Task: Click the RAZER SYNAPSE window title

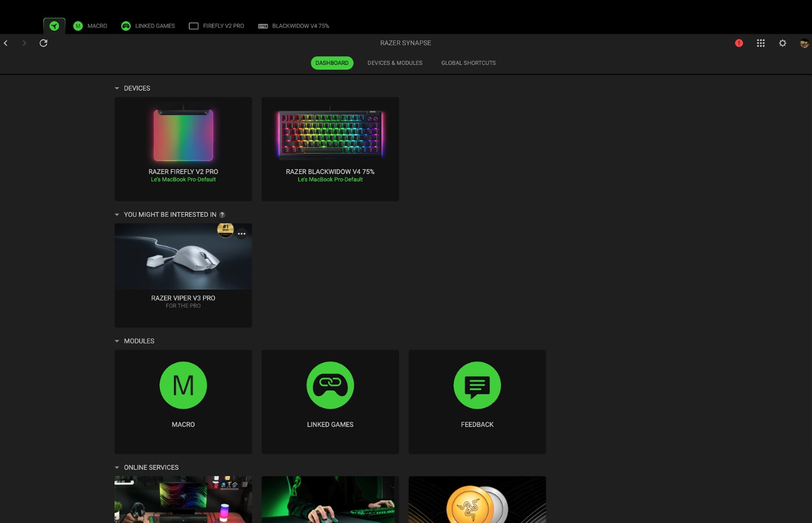Action: click(405, 43)
